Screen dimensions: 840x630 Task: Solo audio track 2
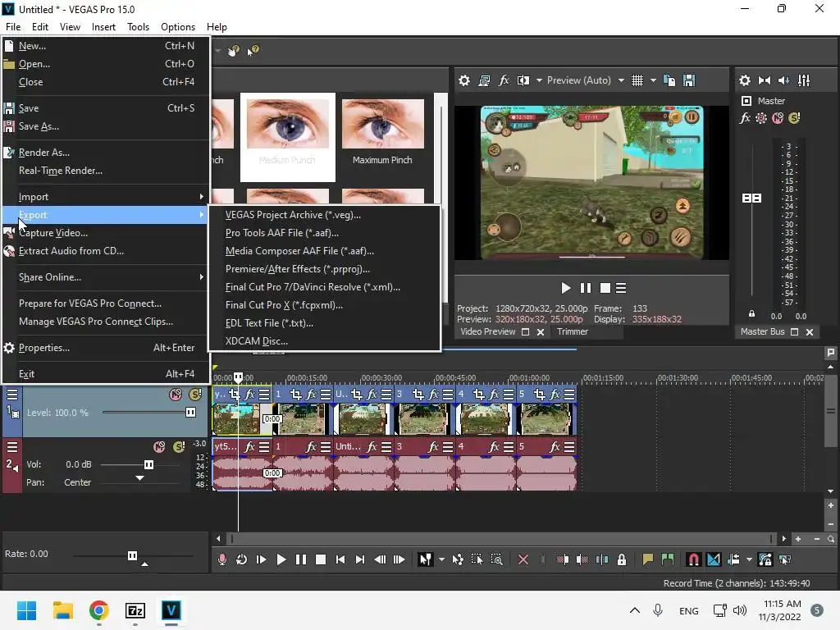[179, 447]
